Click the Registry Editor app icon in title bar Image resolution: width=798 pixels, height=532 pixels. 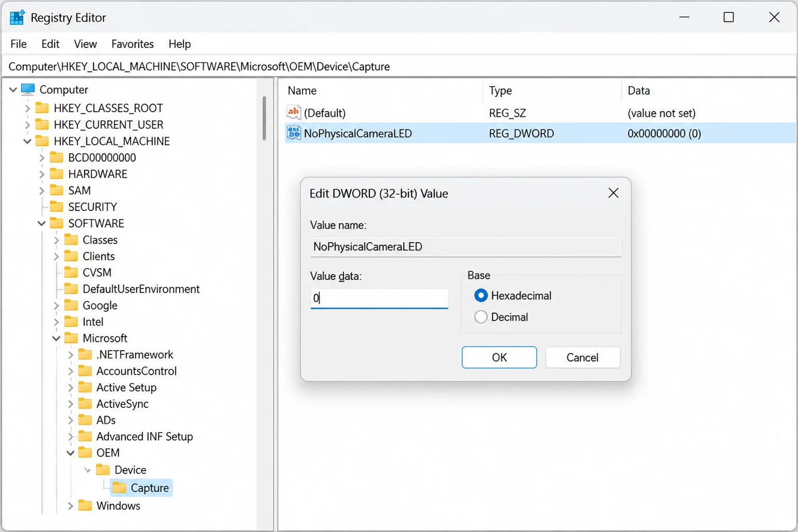pyautogui.click(x=17, y=18)
